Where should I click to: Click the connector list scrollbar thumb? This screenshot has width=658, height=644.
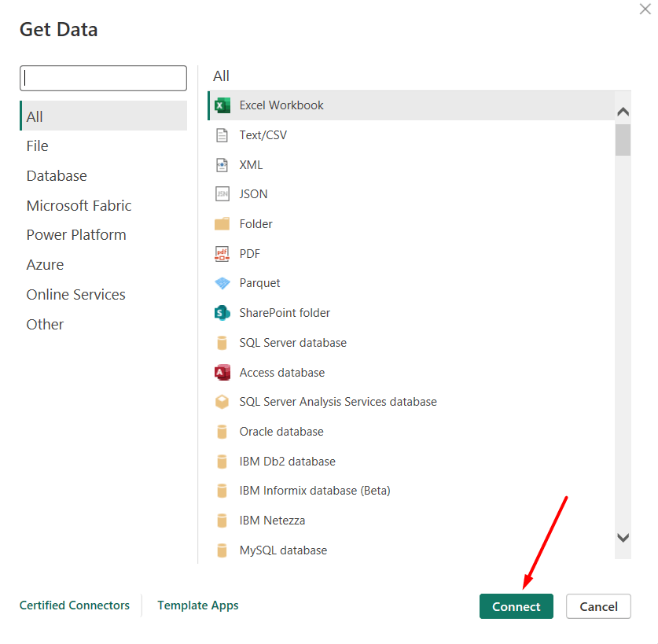[x=623, y=140]
